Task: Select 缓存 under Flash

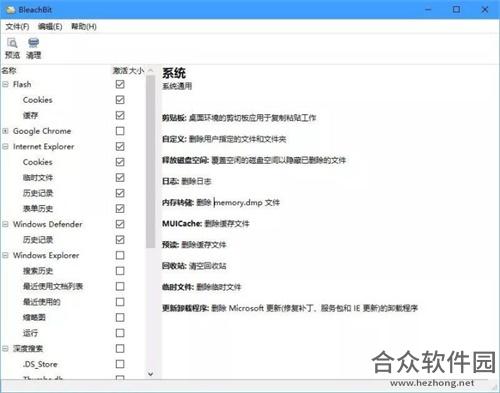Action: [x=30, y=116]
